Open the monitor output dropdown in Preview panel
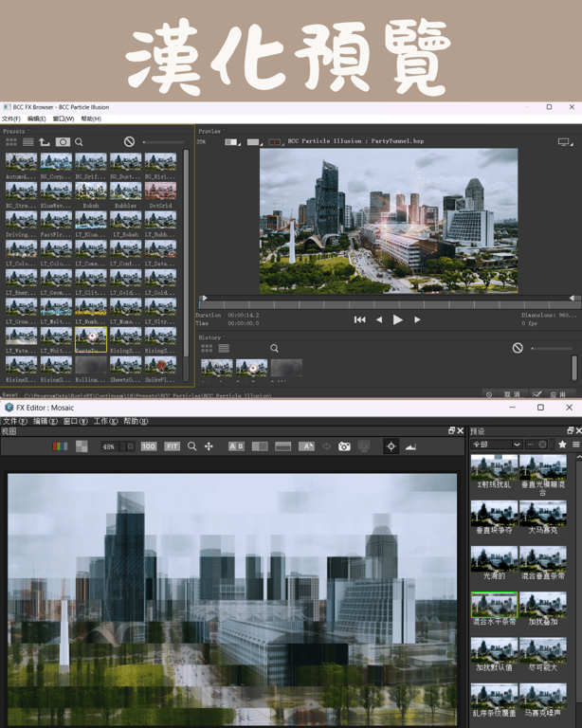The image size is (582, 728). (566, 142)
